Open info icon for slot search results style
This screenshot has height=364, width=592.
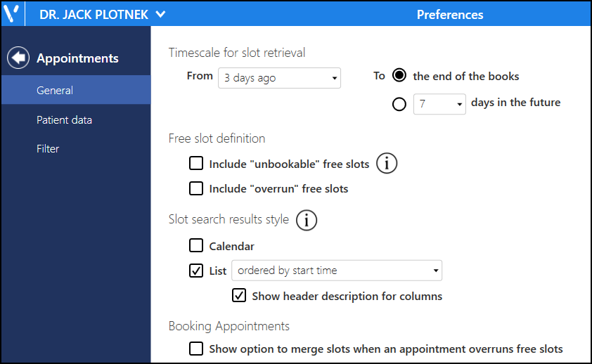pos(306,220)
